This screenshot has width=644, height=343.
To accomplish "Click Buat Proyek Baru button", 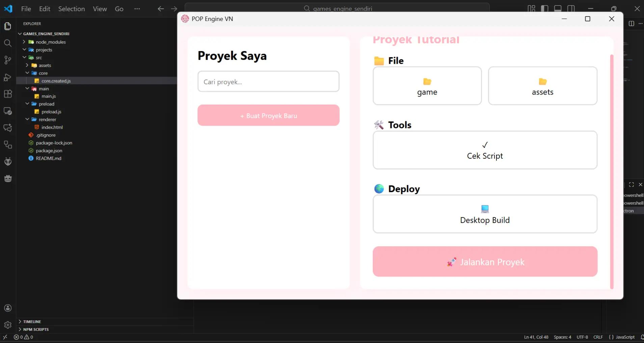I will [x=268, y=115].
